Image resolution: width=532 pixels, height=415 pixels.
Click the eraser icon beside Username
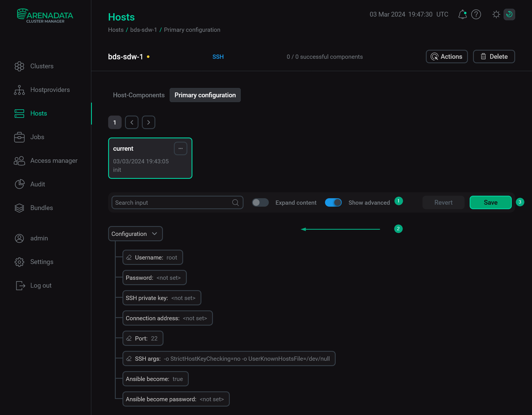pyautogui.click(x=129, y=258)
